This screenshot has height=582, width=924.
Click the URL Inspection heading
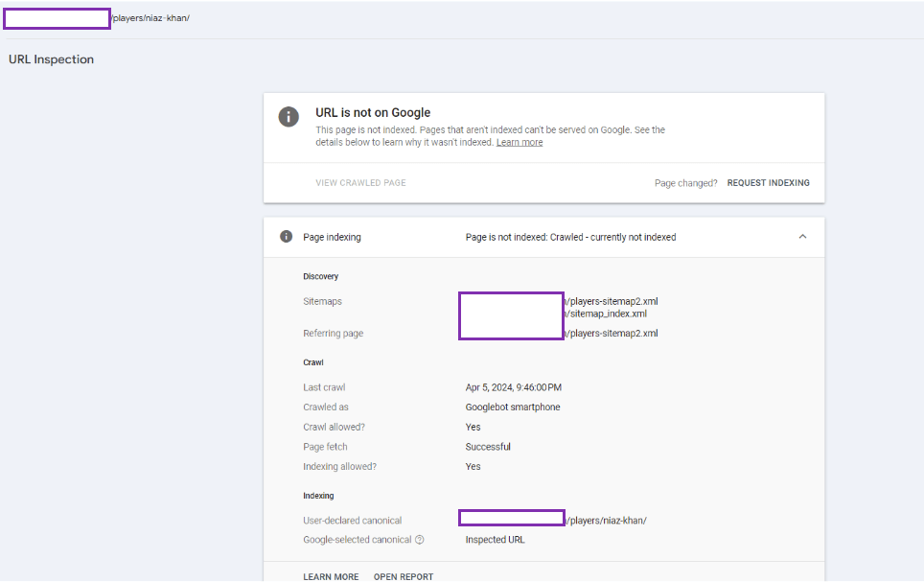click(x=51, y=59)
